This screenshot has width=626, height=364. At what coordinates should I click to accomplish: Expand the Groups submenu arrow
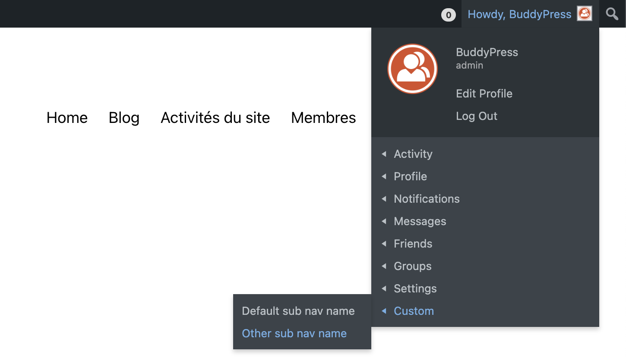point(384,266)
